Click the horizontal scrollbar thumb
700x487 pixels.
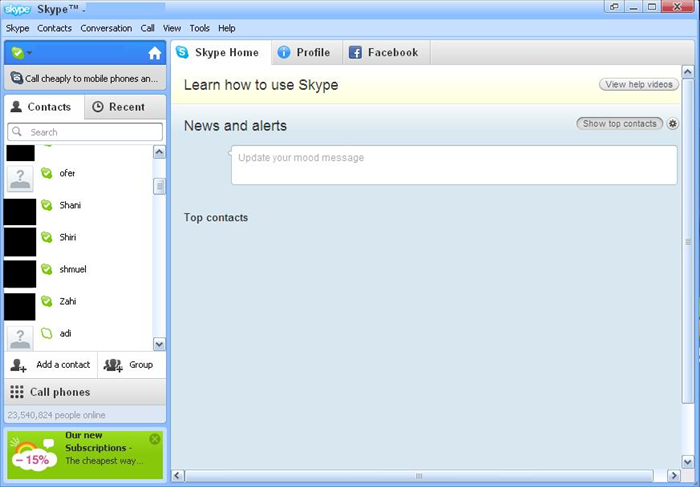coord(419,475)
